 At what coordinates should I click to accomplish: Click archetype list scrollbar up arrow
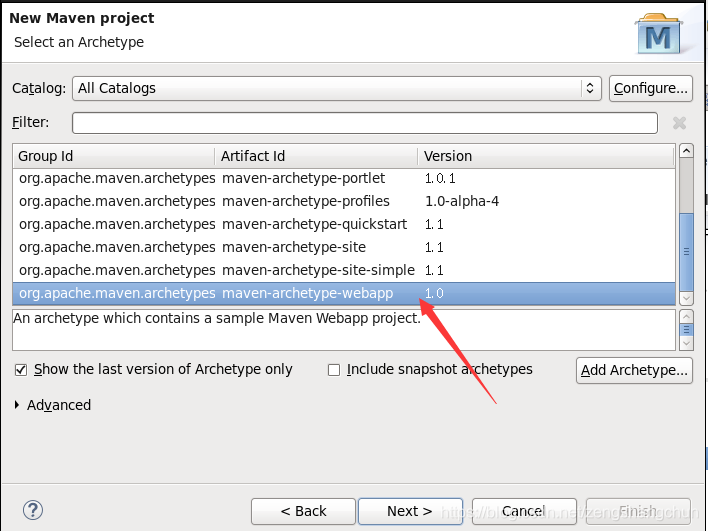(686, 151)
